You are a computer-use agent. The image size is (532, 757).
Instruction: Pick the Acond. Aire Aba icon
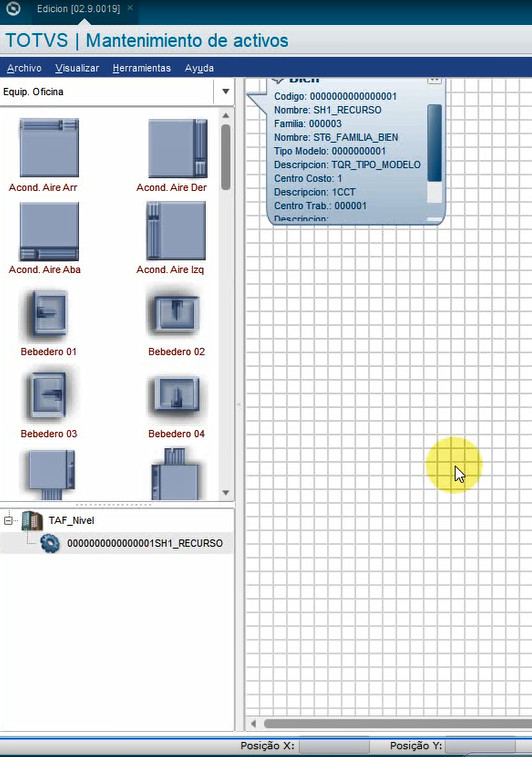(49, 231)
